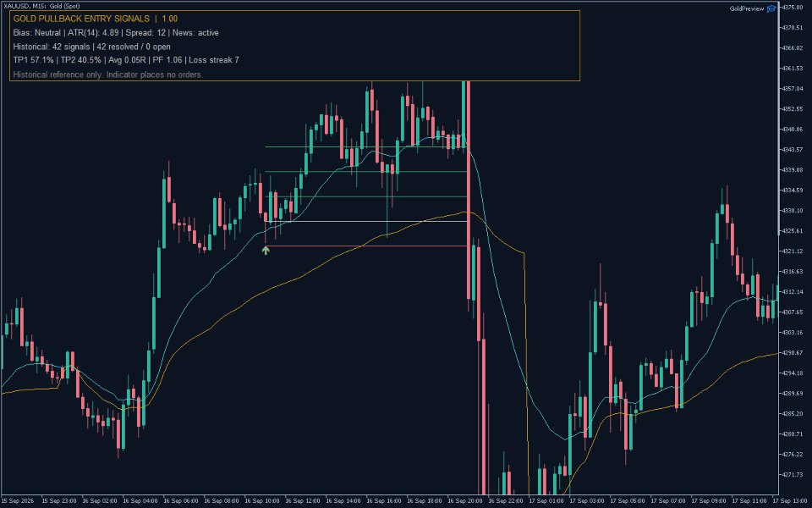The height and width of the screenshot is (508, 812).
Task: Click the XAUUSD, M15 chart title
Action: [x=41, y=6]
